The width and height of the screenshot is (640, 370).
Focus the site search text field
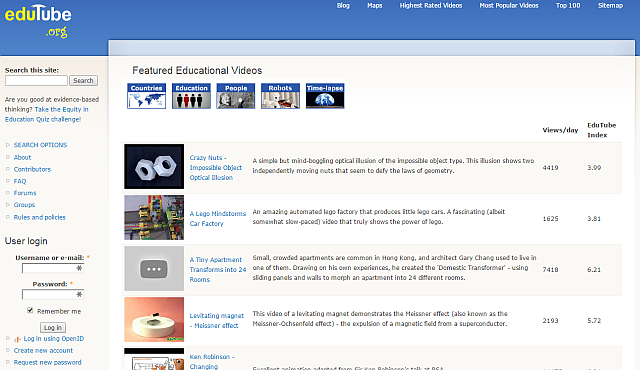coord(36,81)
